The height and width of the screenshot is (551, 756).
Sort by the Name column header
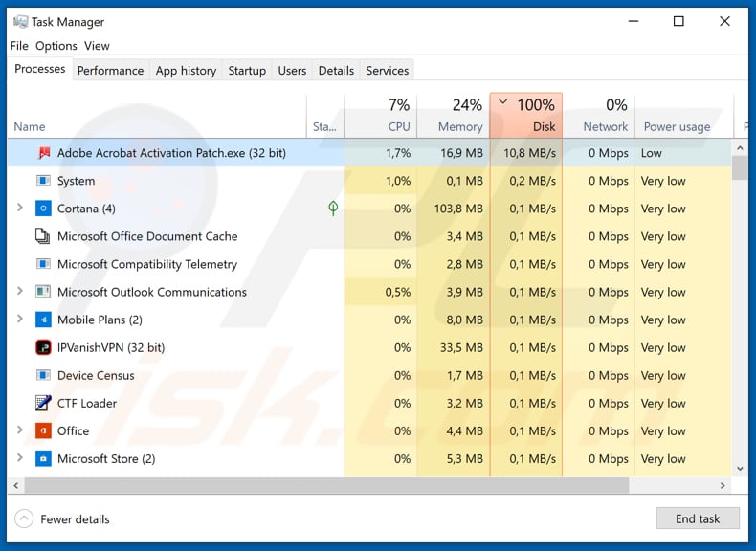[x=157, y=115]
